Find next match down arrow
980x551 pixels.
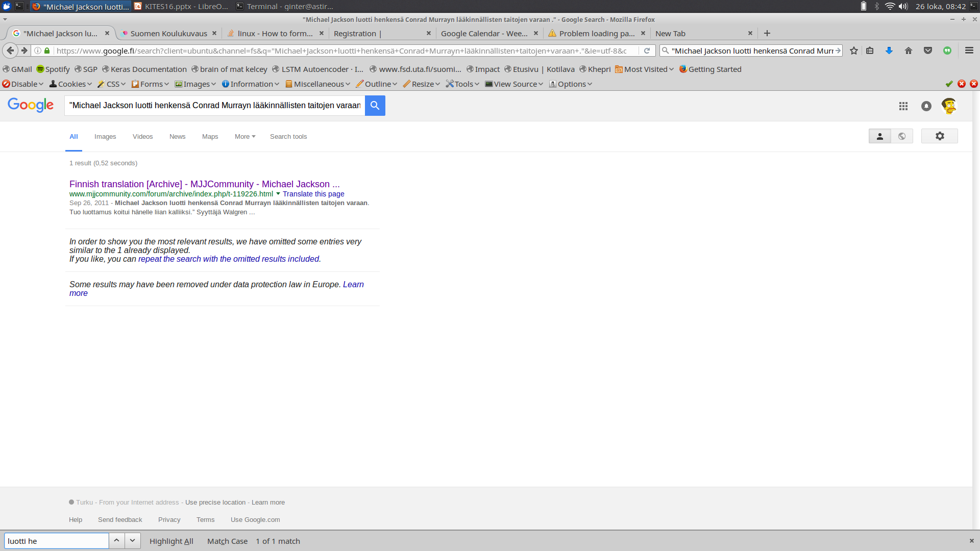(x=132, y=541)
